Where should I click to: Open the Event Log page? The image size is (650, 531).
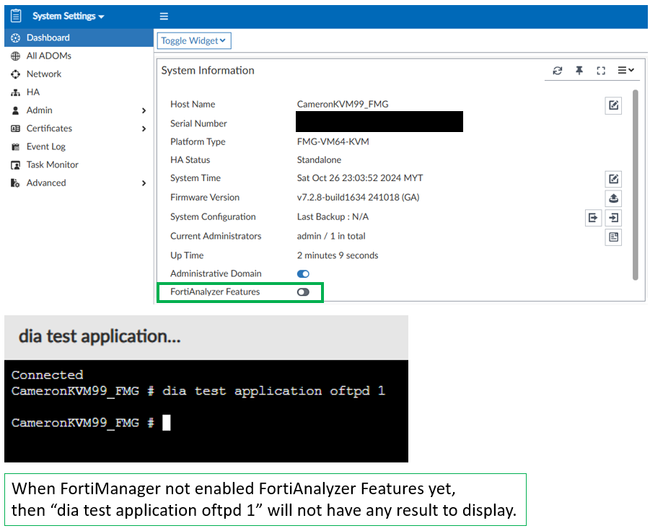(x=45, y=146)
